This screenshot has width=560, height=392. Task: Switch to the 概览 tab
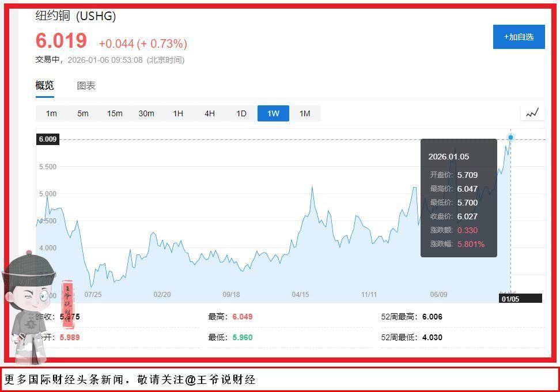[x=45, y=86]
